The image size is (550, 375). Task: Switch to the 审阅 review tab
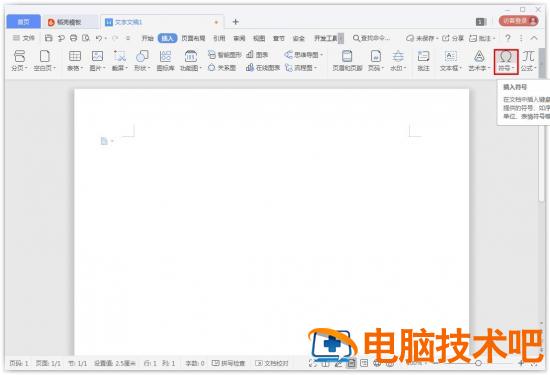pyautogui.click(x=239, y=38)
